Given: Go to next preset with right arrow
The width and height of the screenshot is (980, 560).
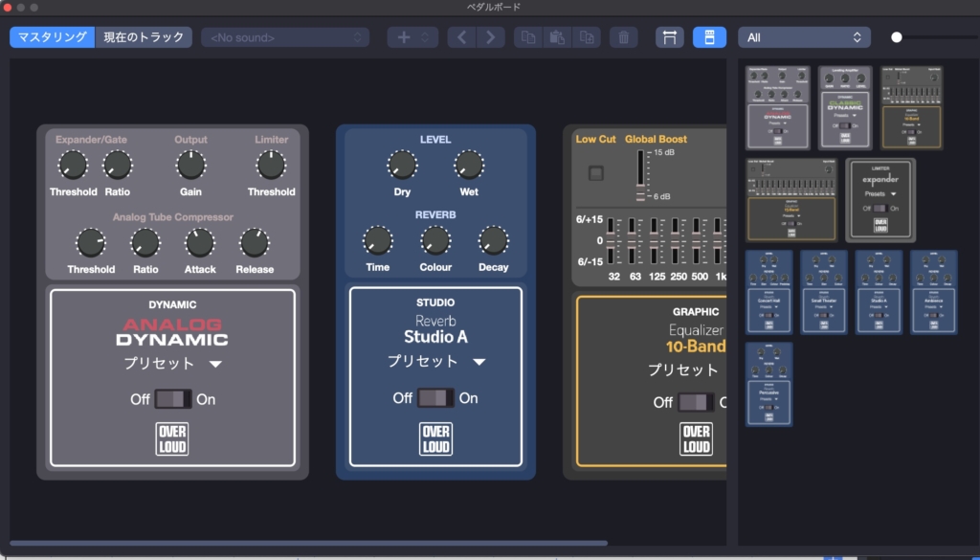Looking at the screenshot, I should [491, 37].
